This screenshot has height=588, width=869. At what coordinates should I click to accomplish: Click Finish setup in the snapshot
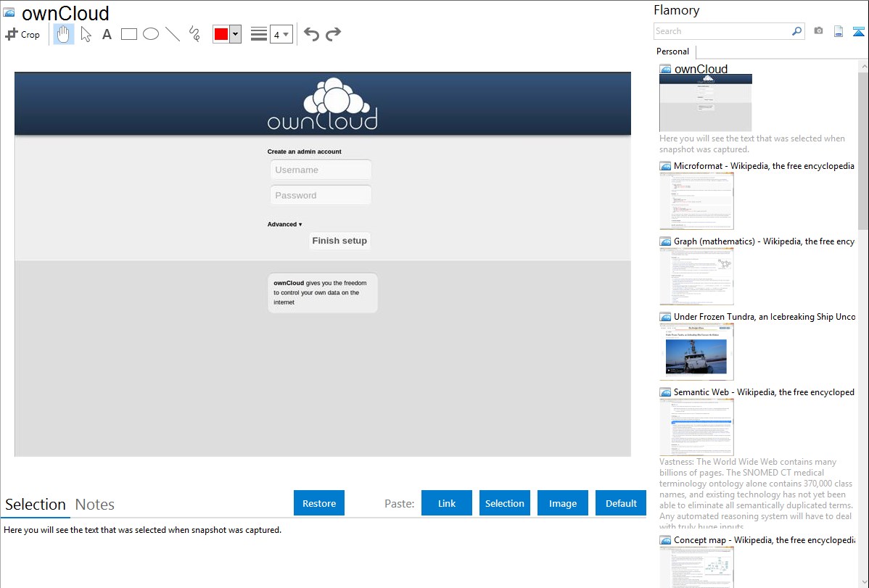pos(339,241)
